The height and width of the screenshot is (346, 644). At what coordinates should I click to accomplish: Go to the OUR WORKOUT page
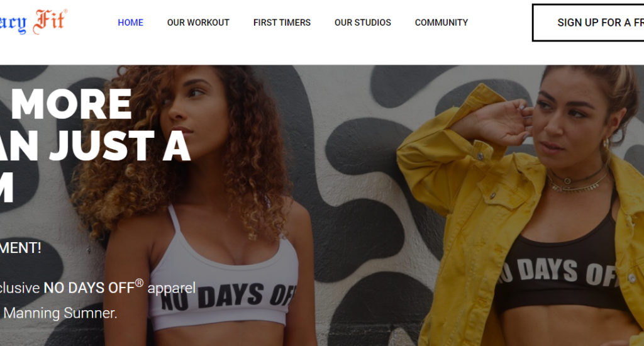click(198, 23)
